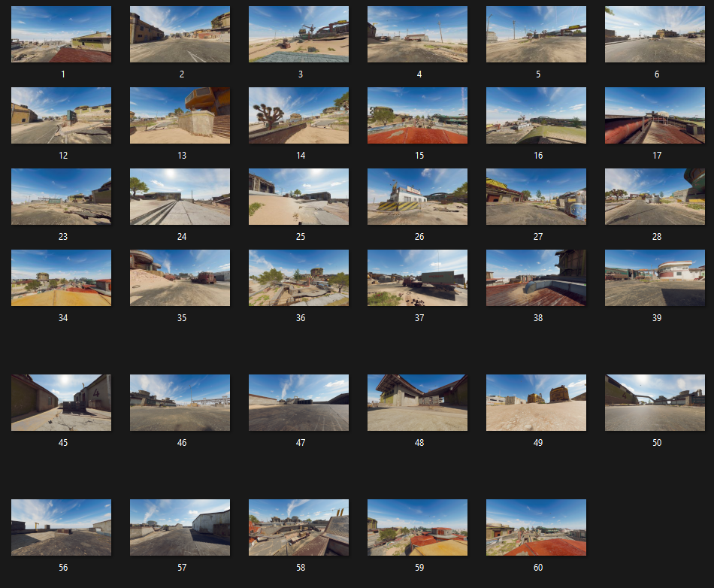
Task: Select thumbnail 13 with orange building
Action: pos(180,115)
